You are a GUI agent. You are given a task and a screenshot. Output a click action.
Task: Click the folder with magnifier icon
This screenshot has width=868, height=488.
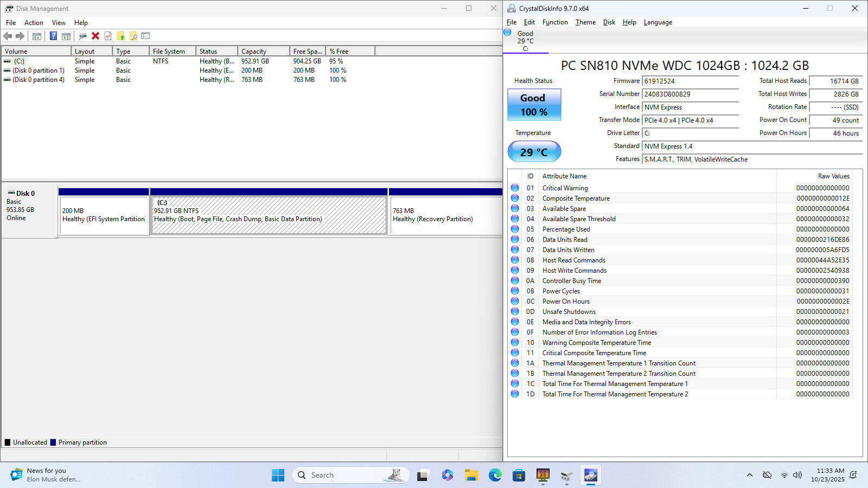[x=133, y=36]
